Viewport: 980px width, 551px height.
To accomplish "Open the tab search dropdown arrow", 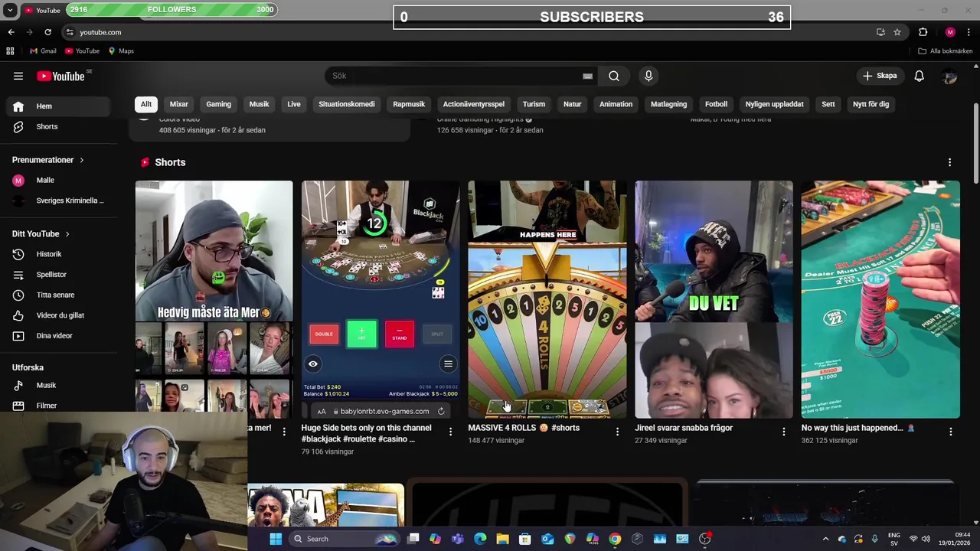I will (9, 10).
